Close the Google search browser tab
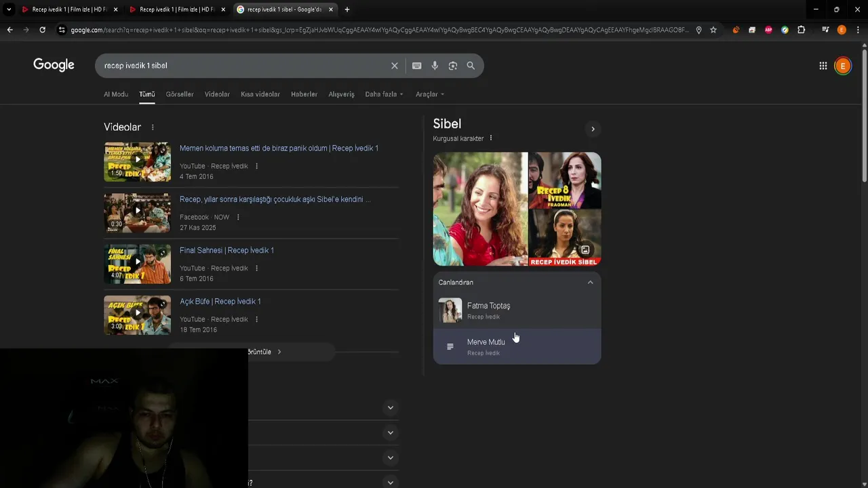 [x=331, y=9]
